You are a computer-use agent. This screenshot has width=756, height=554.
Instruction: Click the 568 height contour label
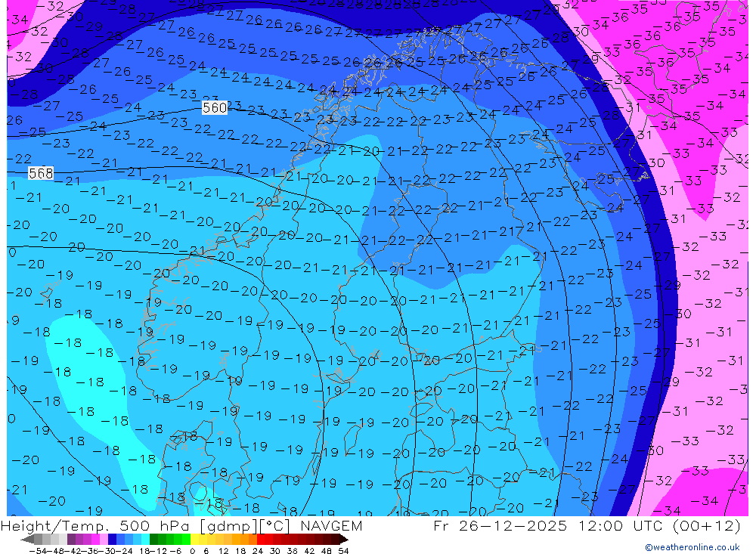tap(41, 173)
